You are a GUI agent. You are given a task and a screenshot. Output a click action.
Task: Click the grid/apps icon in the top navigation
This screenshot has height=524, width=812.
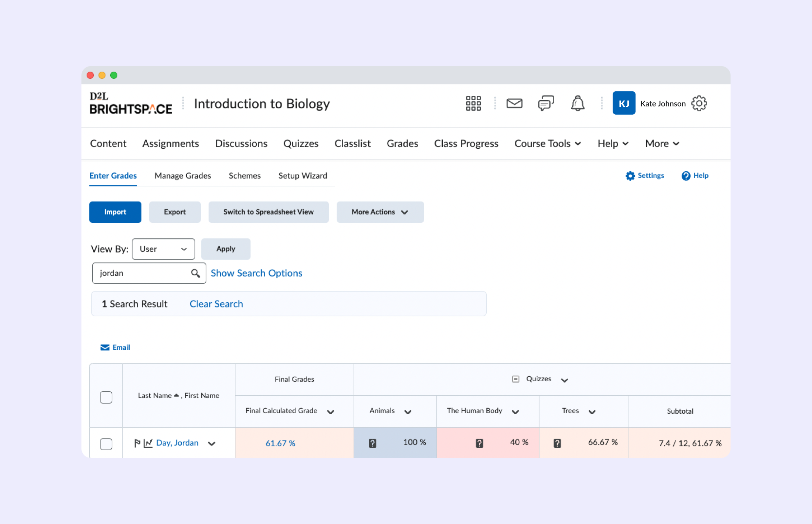tap(473, 103)
